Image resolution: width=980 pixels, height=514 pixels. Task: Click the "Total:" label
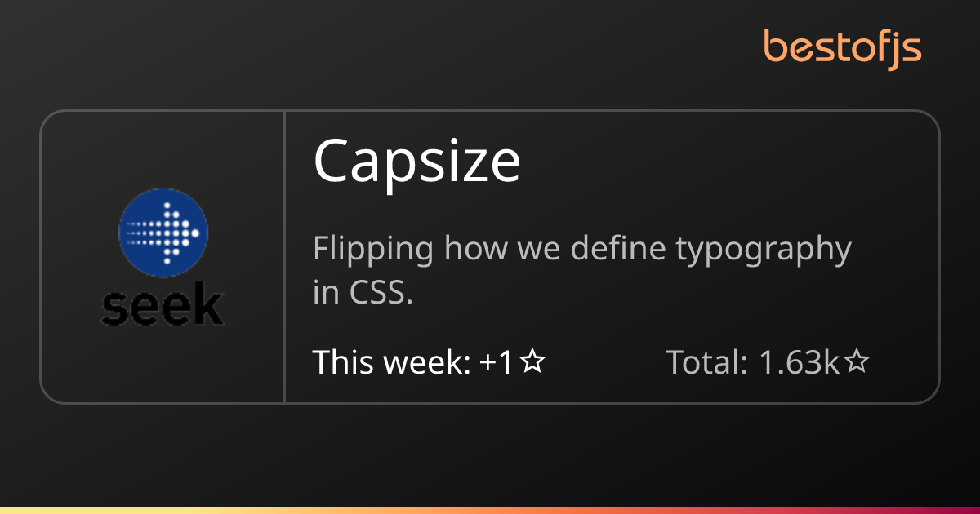tap(707, 361)
